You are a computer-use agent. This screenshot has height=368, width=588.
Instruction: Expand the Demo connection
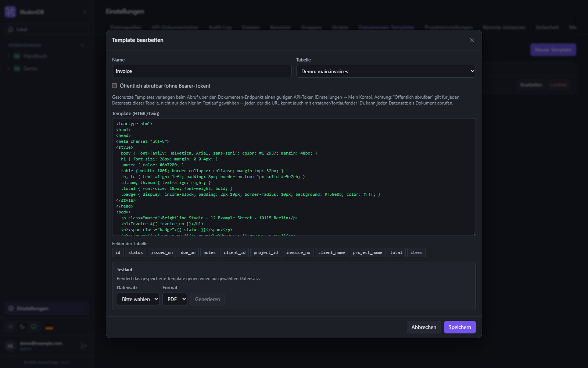[x=9, y=68]
